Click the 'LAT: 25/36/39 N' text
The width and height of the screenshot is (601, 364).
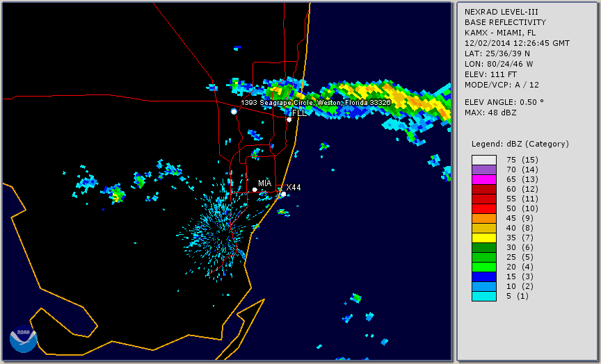point(497,53)
